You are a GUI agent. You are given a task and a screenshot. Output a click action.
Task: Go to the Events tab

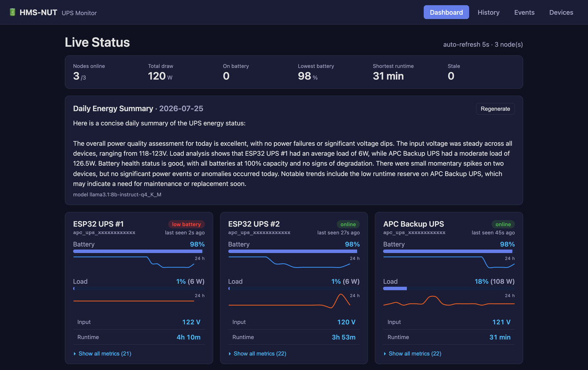pos(524,12)
